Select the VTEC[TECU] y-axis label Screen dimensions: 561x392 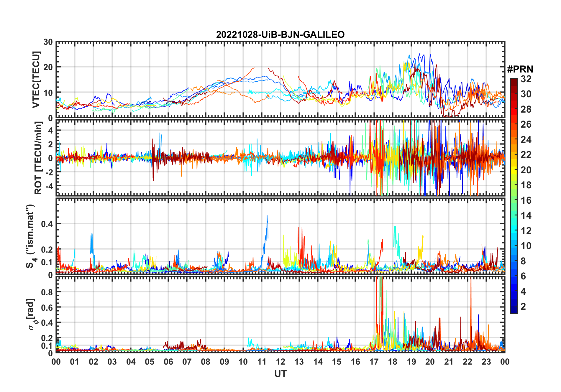tap(36, 80)
